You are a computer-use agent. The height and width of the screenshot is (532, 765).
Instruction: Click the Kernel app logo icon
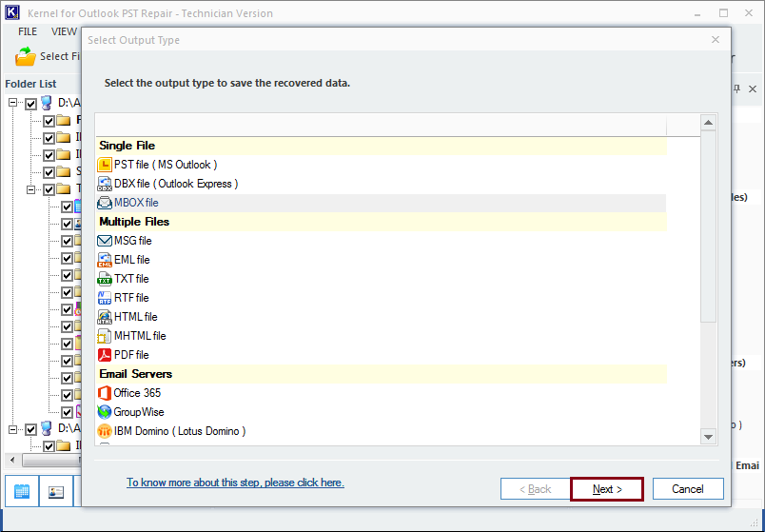[12, 12]
